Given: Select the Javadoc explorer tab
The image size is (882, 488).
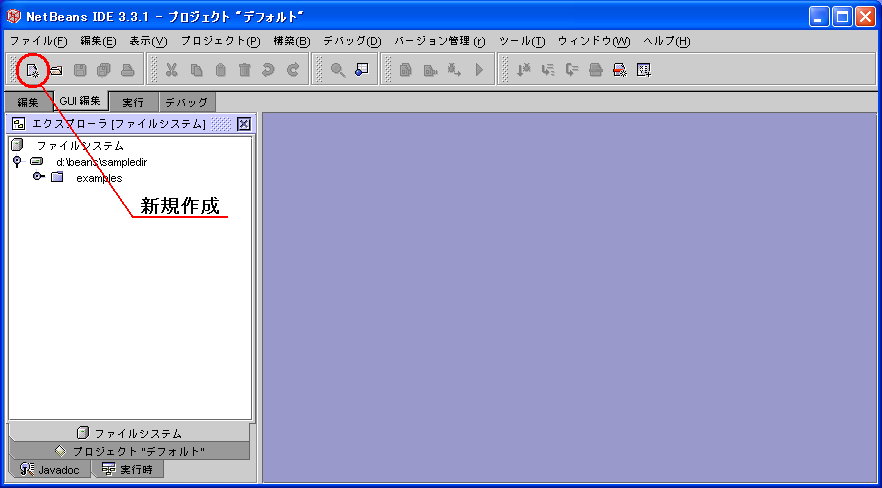Looking at the screenshot, I should click(49, 469).
